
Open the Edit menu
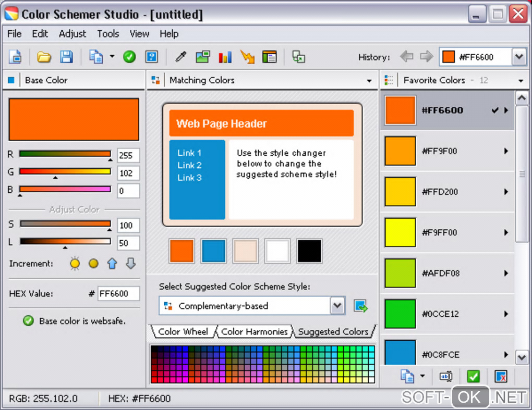click(x=40, y=34)
